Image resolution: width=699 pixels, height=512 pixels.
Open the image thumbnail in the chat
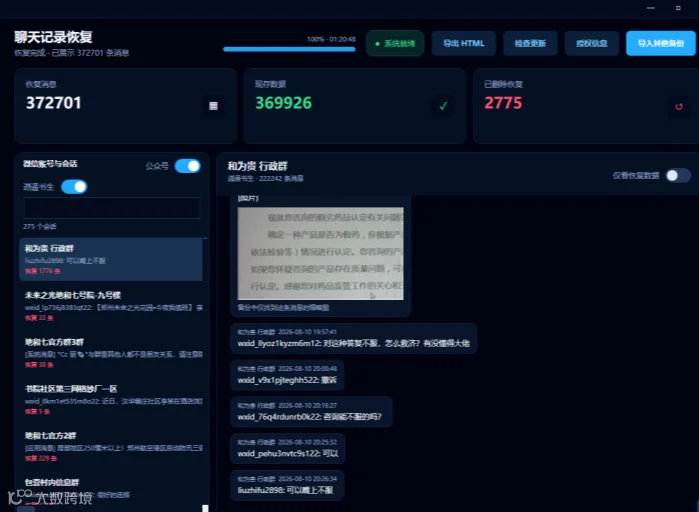[321, 253]
